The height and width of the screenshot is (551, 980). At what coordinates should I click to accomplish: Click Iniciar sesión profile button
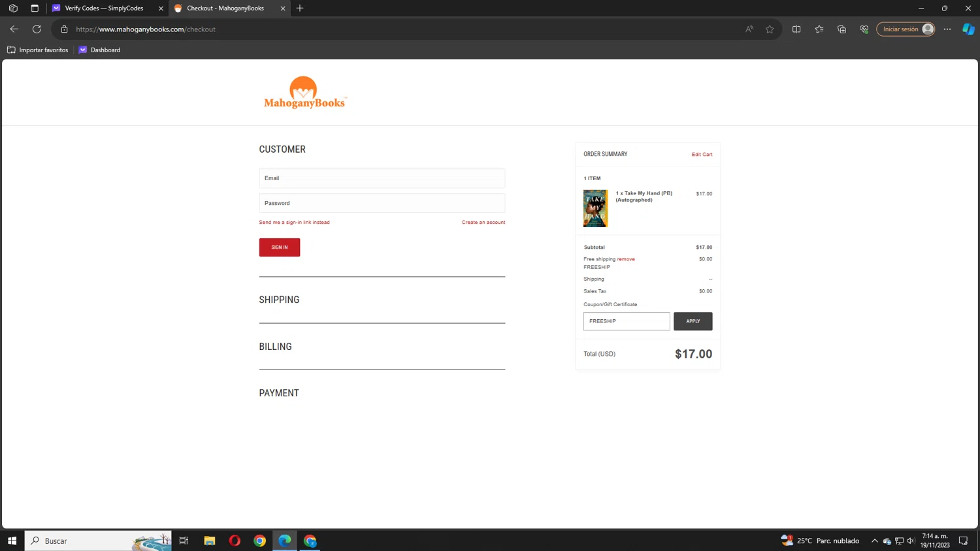pos(906,29)
